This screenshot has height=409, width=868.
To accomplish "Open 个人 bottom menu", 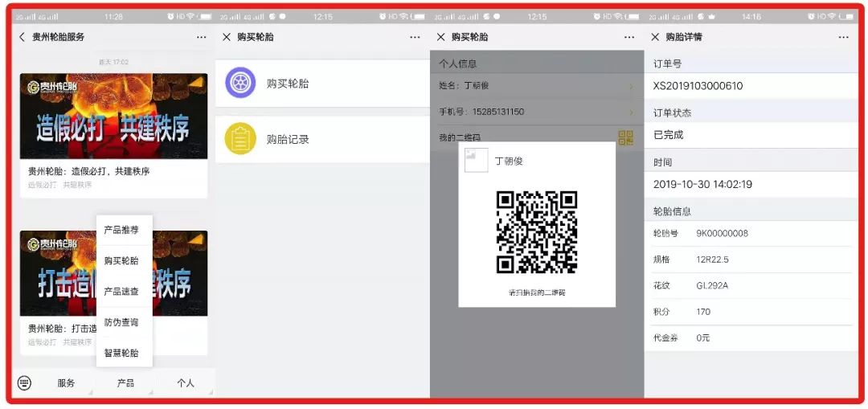I will point(186,383).
